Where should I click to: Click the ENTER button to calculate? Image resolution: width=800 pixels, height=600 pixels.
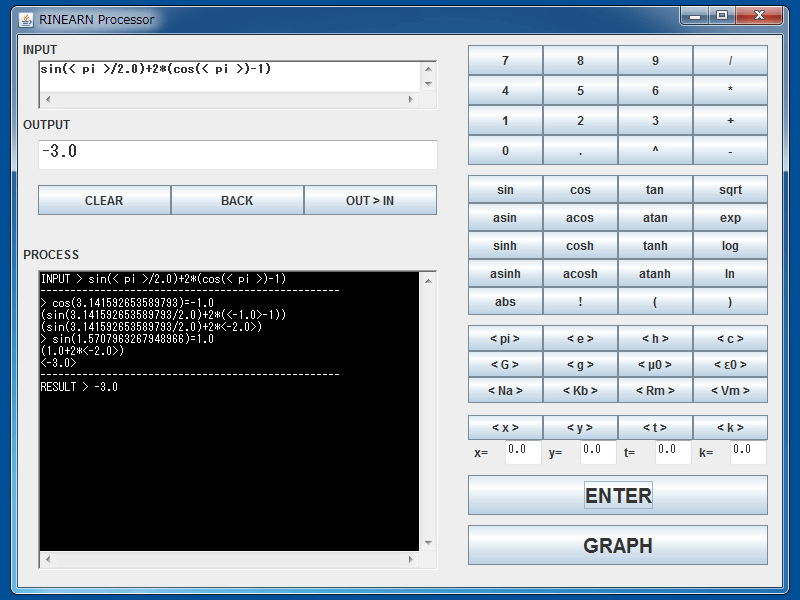[617, 495]
